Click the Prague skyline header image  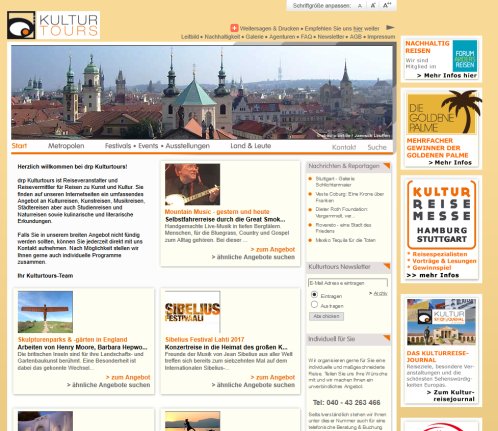202,92
